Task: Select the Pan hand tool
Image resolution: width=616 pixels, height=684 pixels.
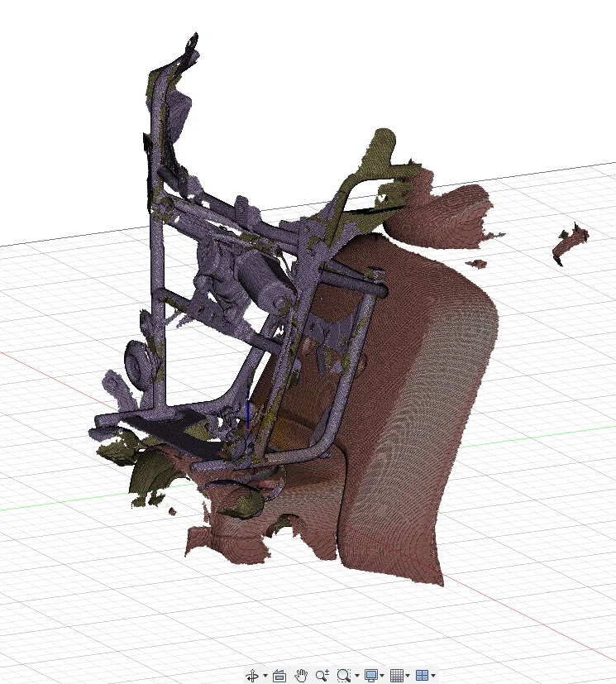Action: pos(301,676)
